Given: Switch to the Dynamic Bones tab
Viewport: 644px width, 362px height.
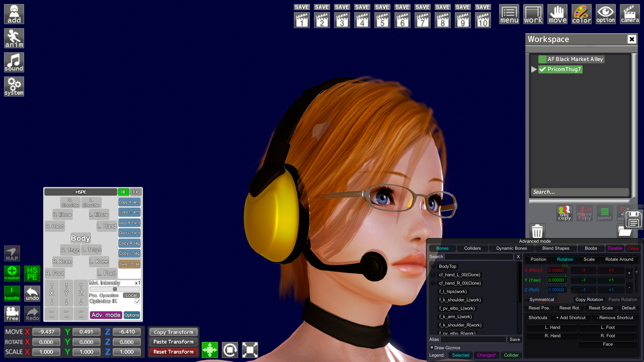Looking at the screenshot, I should click(x=511, y=248).
